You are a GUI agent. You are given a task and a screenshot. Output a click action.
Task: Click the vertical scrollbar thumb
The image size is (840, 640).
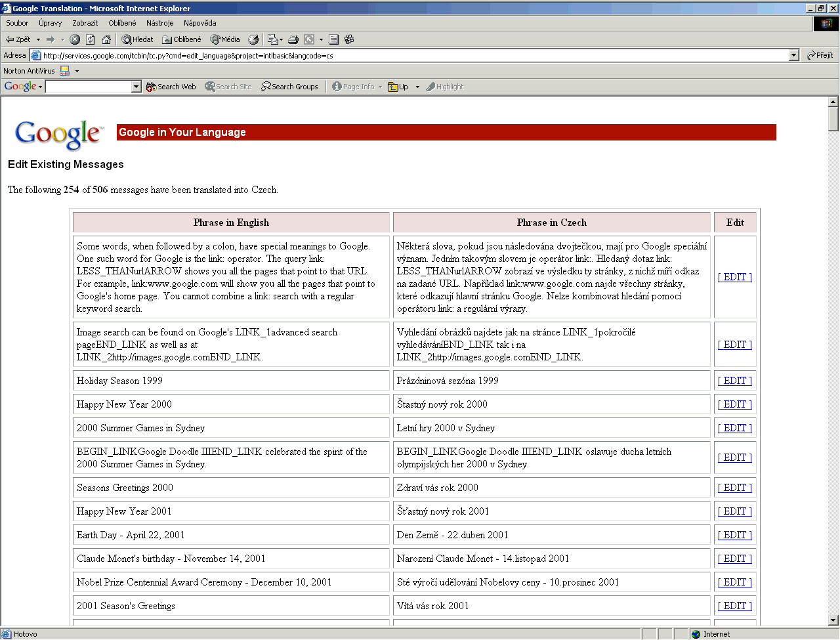833,119
